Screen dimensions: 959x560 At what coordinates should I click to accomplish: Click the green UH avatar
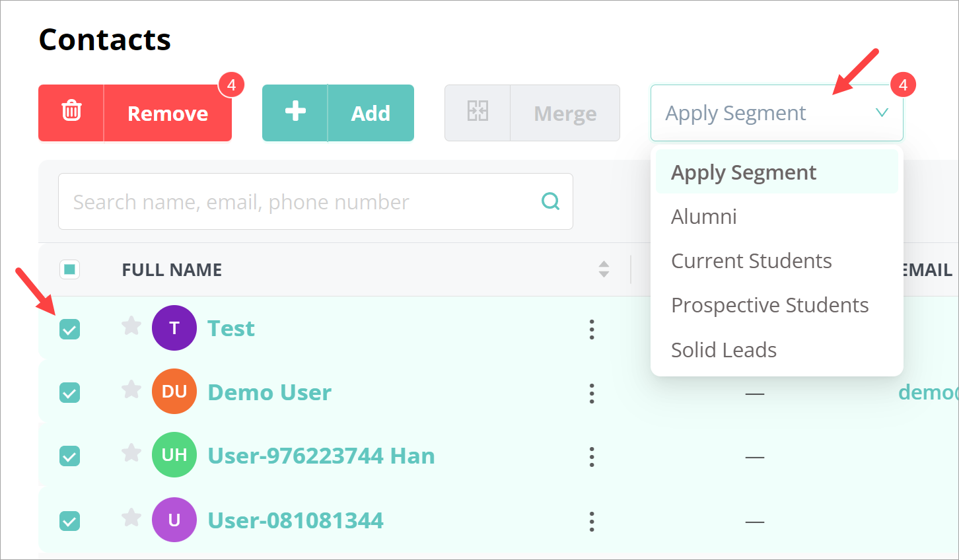pyautogui.click(x=174, y=454)
